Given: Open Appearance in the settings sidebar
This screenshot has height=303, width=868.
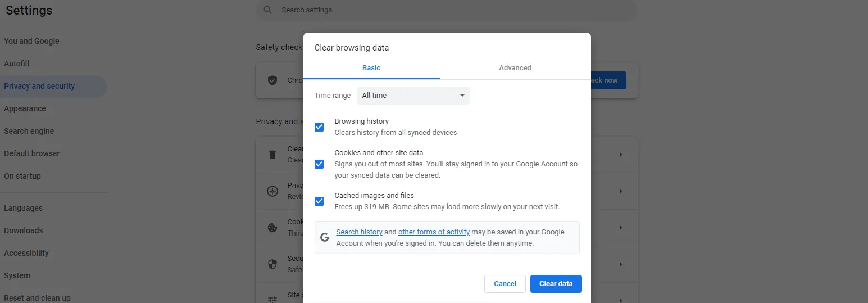Looking at the screenshot, I should click(x=25, y=108).
